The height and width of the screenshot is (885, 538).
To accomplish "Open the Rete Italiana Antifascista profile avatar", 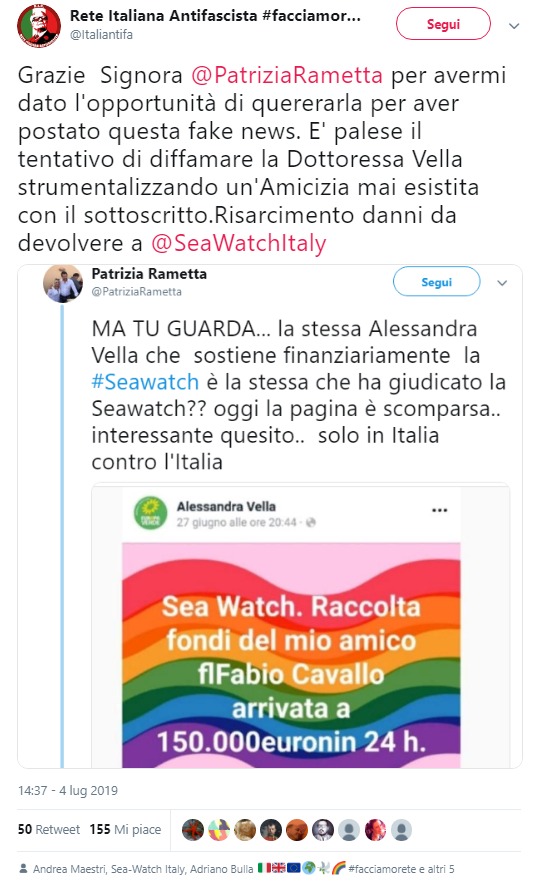I will (x=39, y=25).
